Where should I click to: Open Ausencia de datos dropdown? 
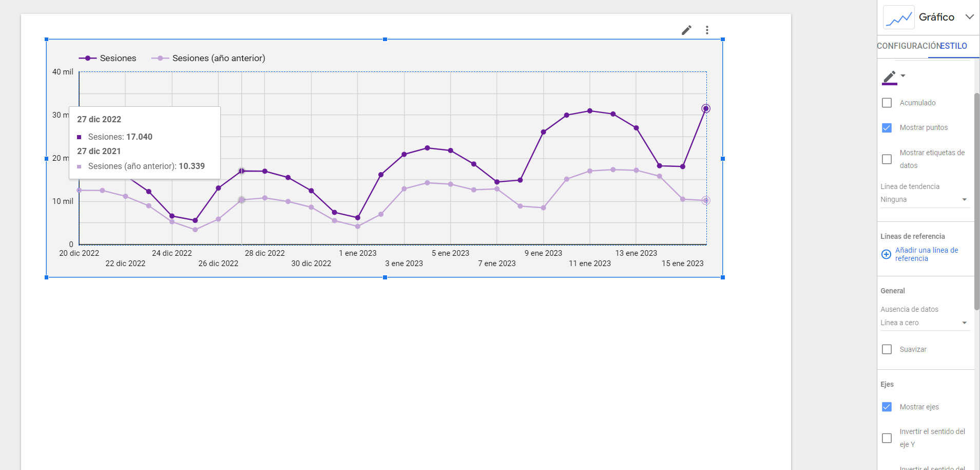click(x=924, y=323)
